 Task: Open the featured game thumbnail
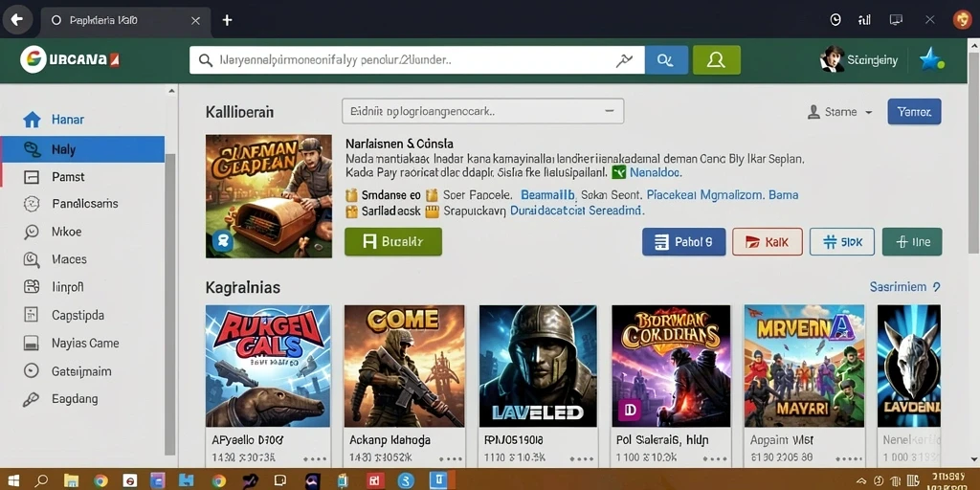[x=269, y=196]
